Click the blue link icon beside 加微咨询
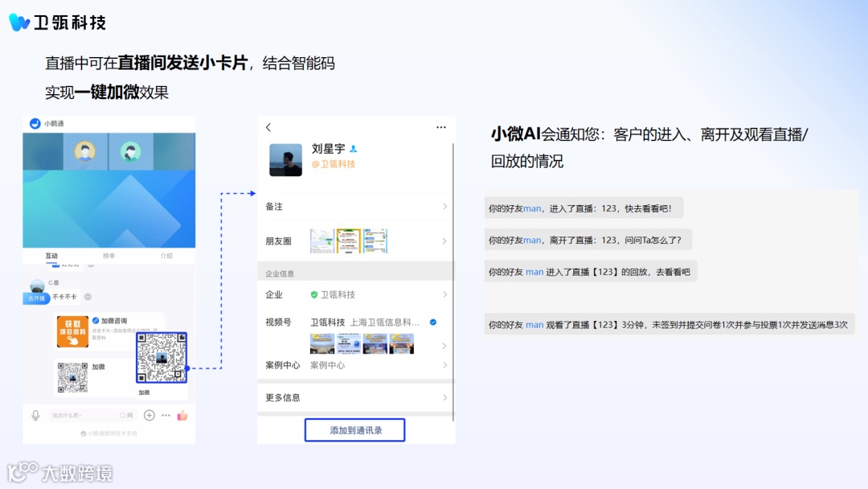 pos(96,321)
